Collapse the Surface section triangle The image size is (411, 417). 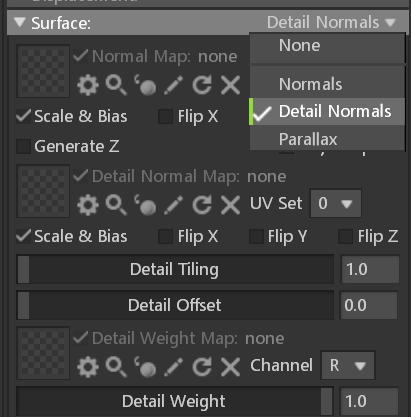pos(20,23)
